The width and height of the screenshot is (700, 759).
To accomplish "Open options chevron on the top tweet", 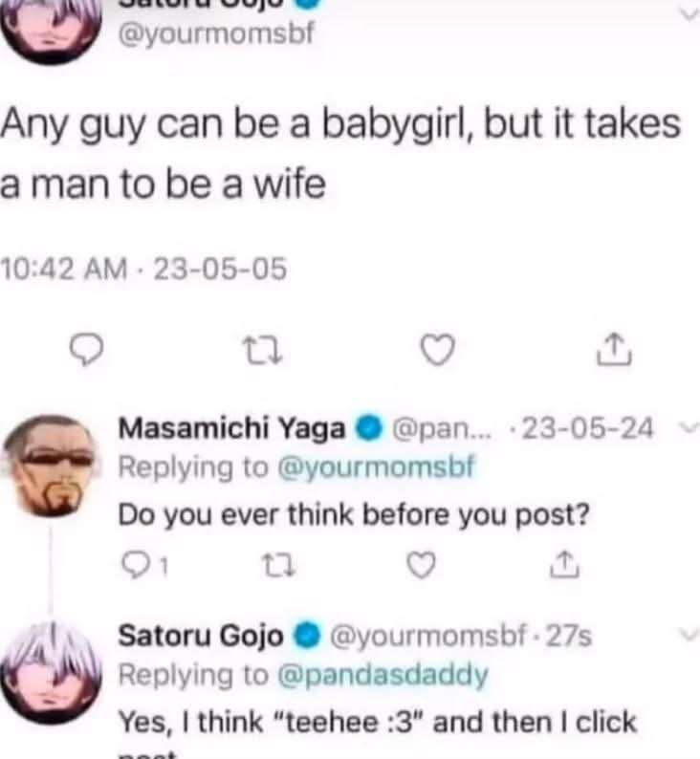I will click(689, 14).
